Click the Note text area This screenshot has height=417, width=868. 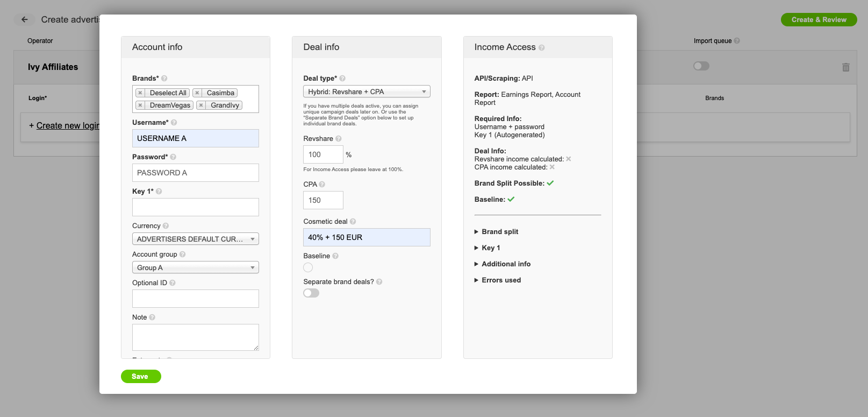point(196,337)
